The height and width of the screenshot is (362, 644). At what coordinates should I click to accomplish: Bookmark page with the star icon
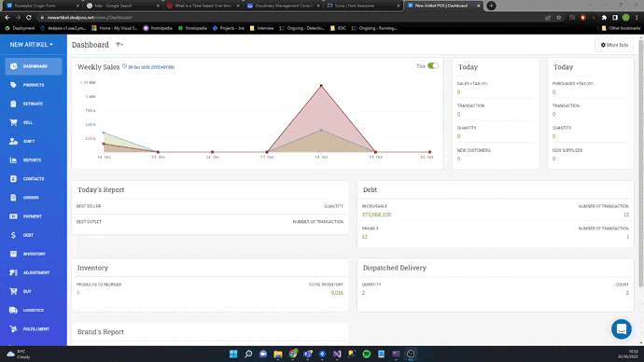click(x=558, y=18)
